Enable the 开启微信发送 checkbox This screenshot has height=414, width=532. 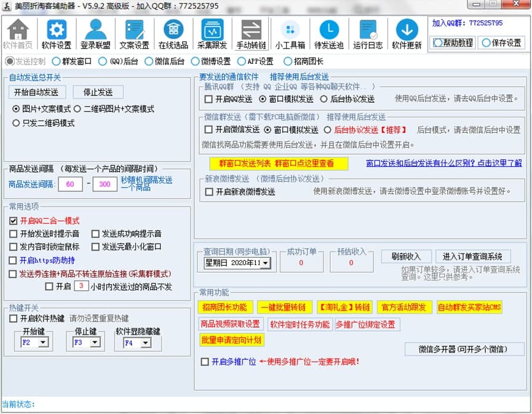click(209, 130)
